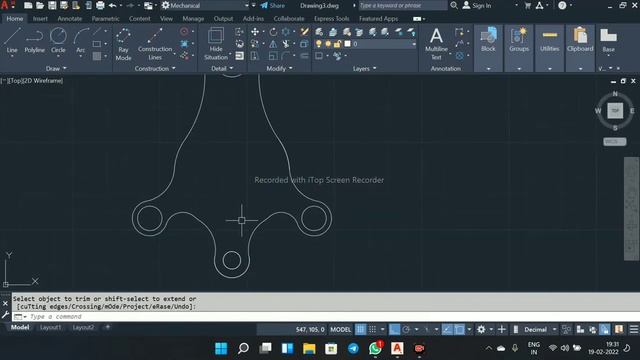The image size is (640, 360).
Task: Toggle ortho mode in status bar
Action: (x=394, y=329)
